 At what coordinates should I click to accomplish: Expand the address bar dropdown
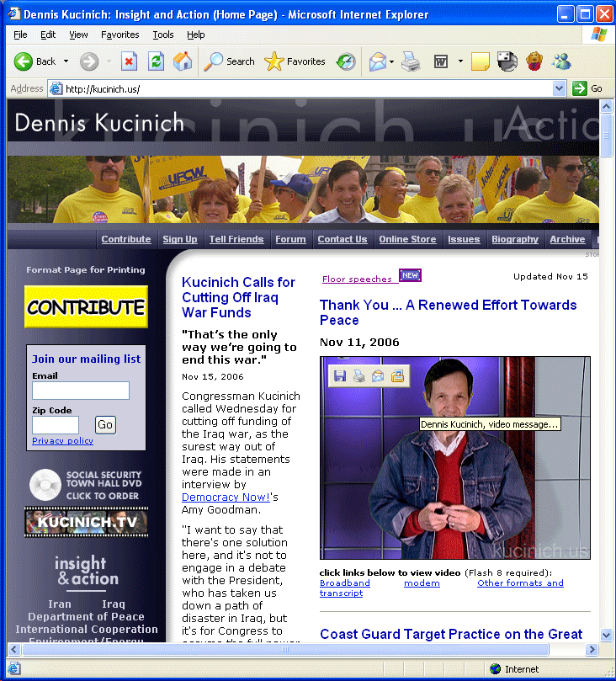pyautogui.click(x=559, y=88)
